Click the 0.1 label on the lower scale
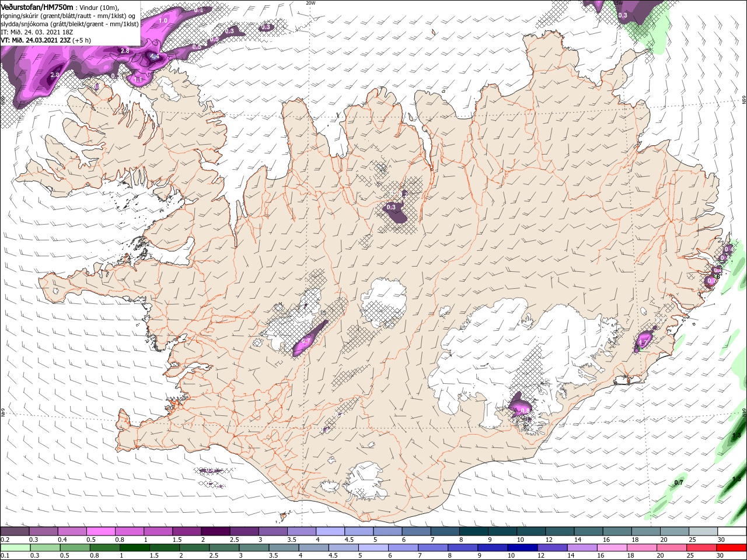The width and height of the screenshot is (747, 560). click(x=5, y=555)
